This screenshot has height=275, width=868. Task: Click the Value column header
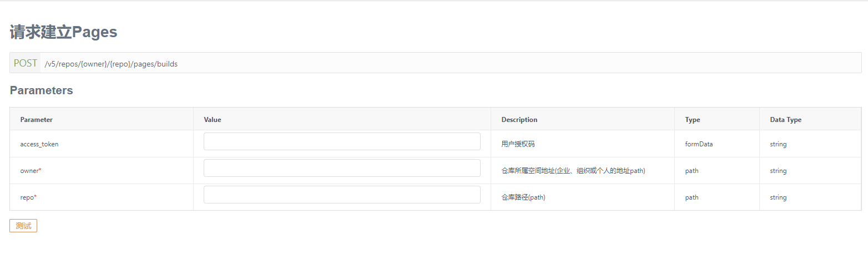tap(213, 120)
